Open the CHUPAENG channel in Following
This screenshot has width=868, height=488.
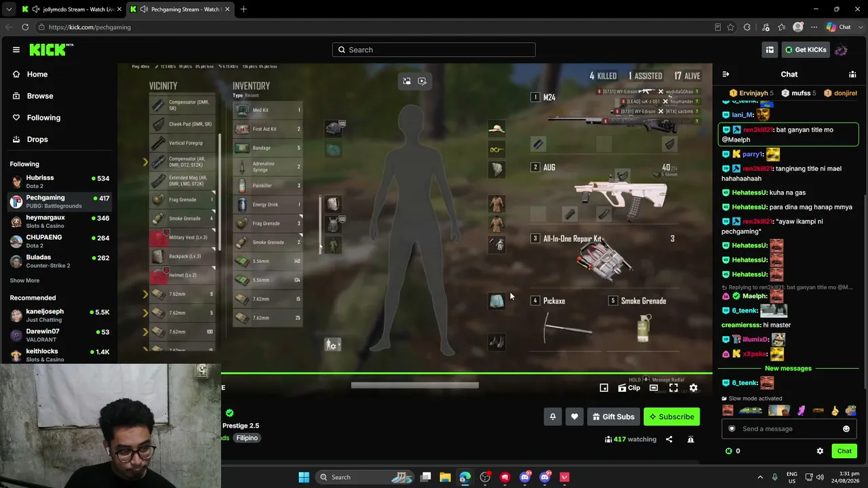(60, 241)
